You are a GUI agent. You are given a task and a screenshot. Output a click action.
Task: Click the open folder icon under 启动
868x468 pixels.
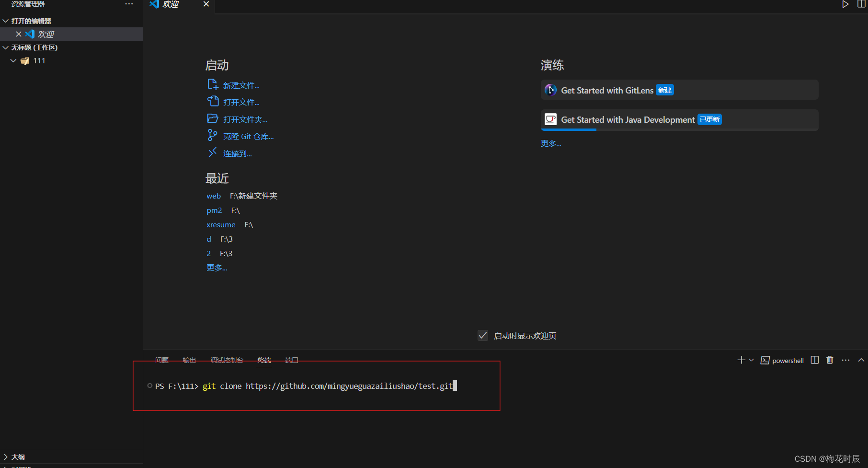213,118
